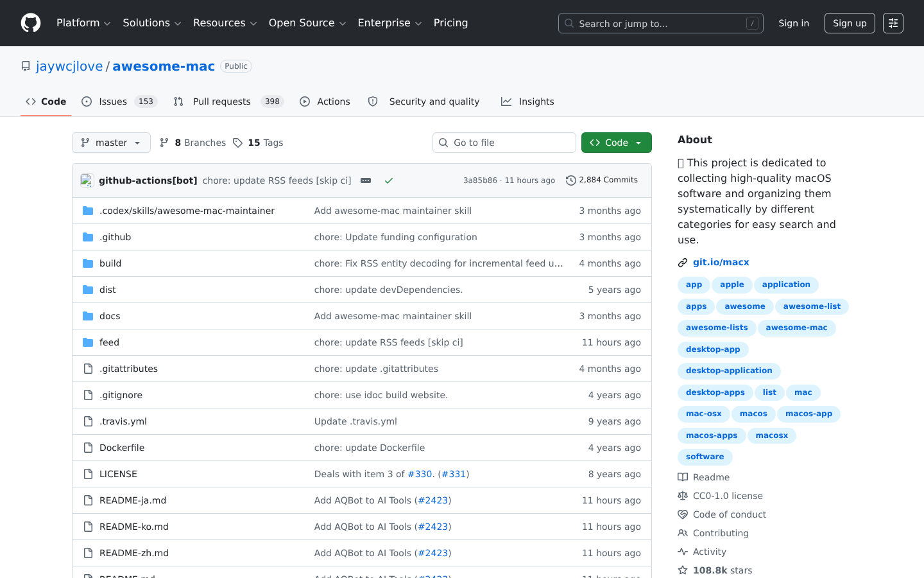Image resolution: width=924 pixels, height=578 pixels.
Task: Click the README-ja.md file icon
Action: pos(88,500)
